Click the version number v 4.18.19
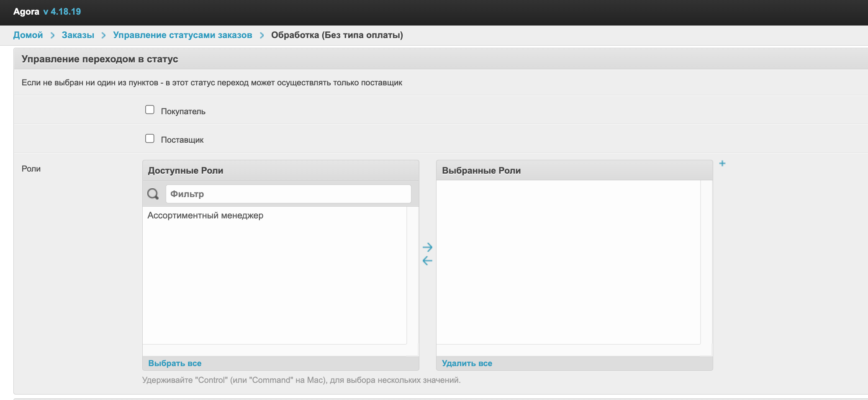Viewport: 868px width, 400px height. (62, 12)
